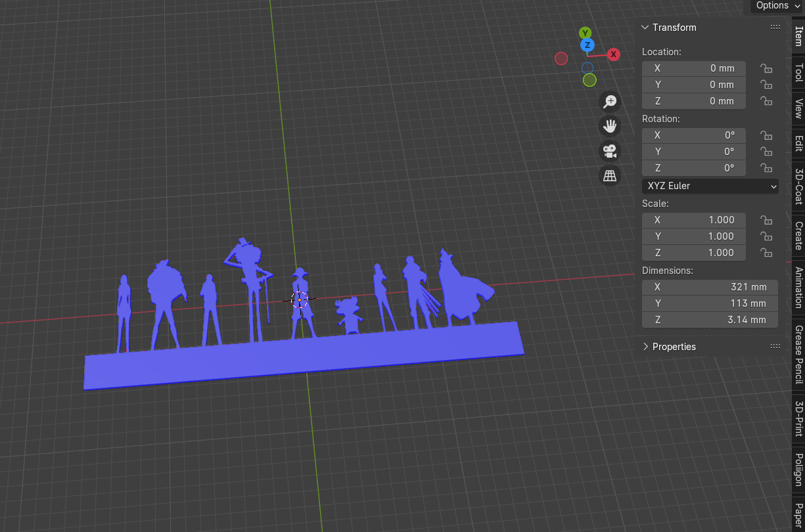The width and height of the screenshot is (805, 532).
Task: Toggle lock on Rotation X
Action: 766,135
